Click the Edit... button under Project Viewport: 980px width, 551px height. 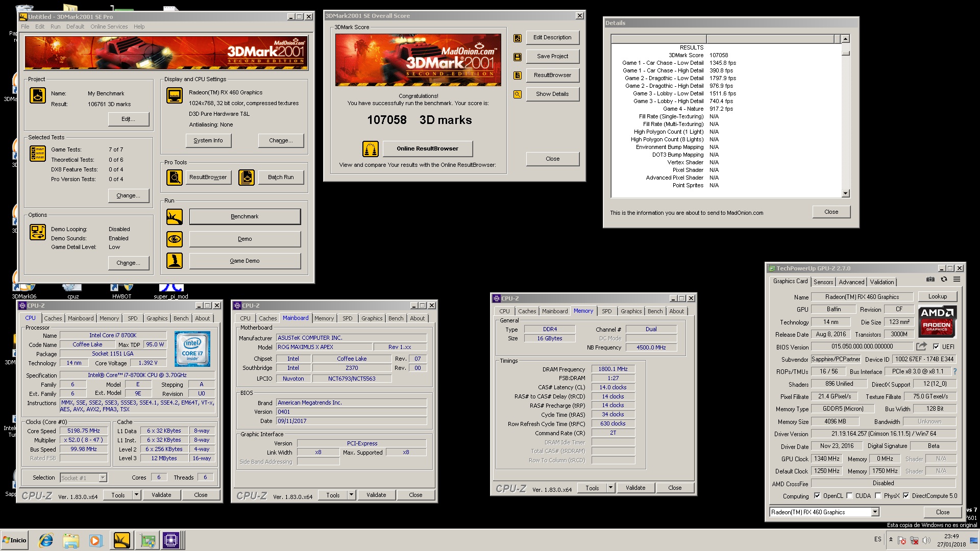pos(128,119)
